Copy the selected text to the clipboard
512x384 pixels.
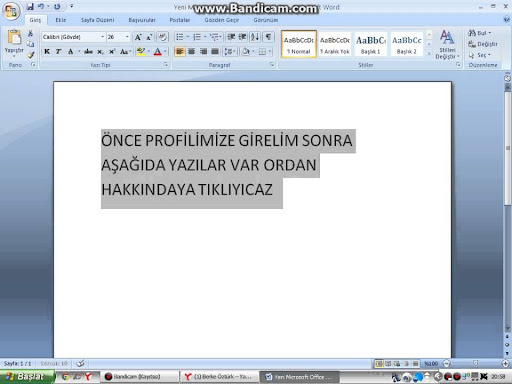pos(30,44)
